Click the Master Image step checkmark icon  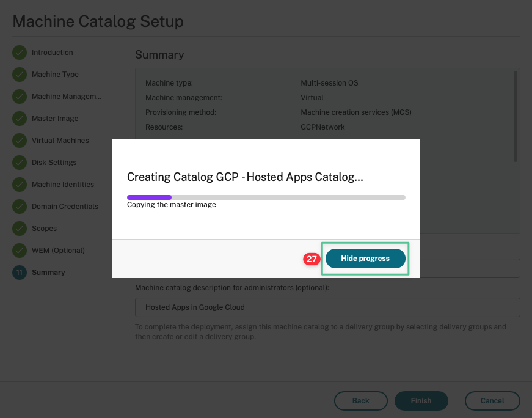tap(20, 119)
